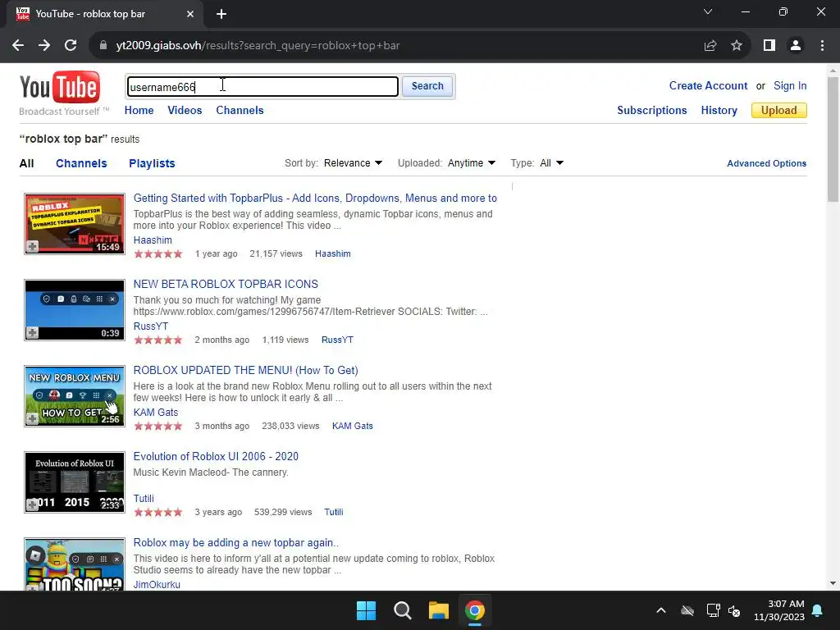Open Getting Started with TopbarPlus video title

(315, 199)
